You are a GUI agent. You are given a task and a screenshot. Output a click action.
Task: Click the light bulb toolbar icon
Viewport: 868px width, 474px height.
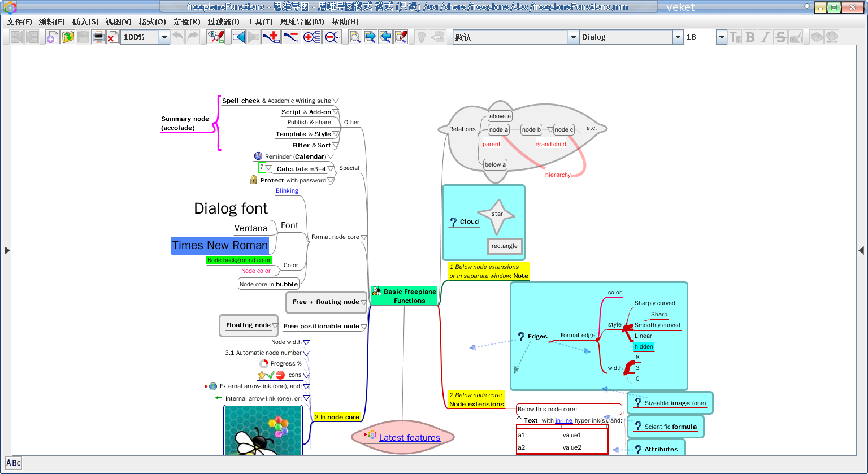(421, 37)
